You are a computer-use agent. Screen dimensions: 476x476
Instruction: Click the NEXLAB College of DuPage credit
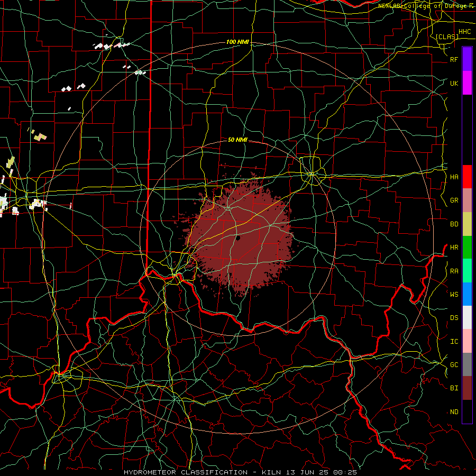click(425, 6)
